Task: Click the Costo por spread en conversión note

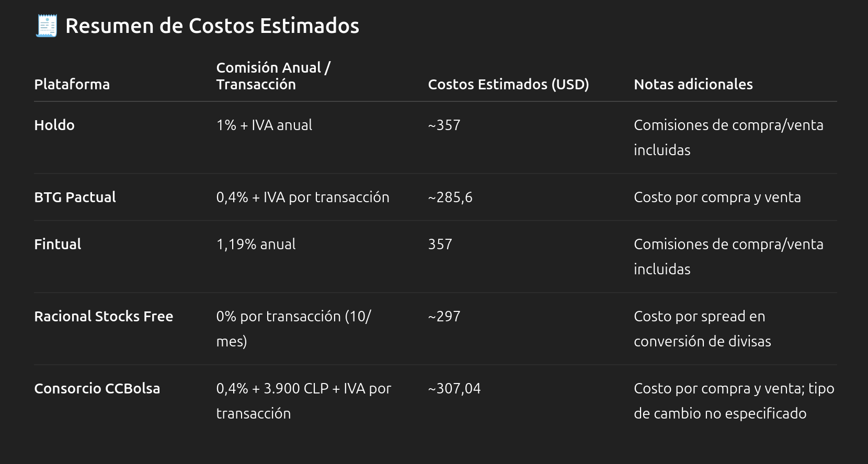Action: tap(702, 329)
